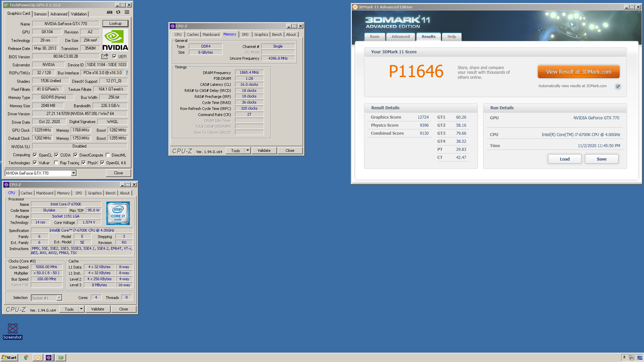This screenshot has width=644, height=362.
Task: Click the GPU Name field NVIDIA GeForce GTX 770
Action: click(66, 24)
